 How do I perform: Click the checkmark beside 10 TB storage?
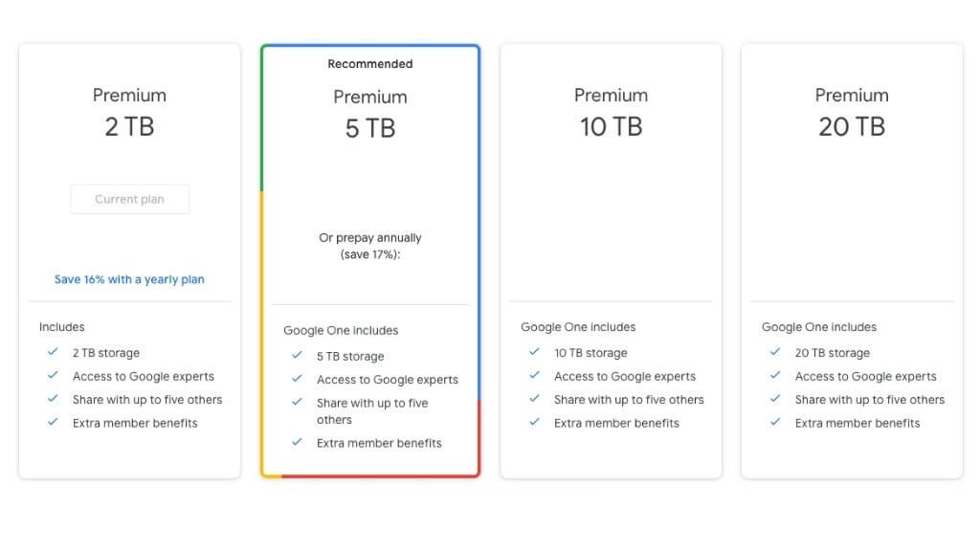tap(534, 352)
